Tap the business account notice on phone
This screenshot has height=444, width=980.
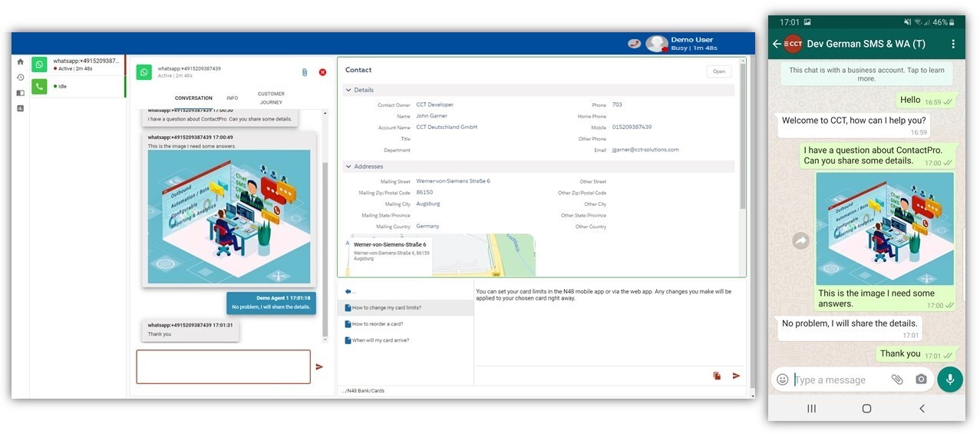866,75
